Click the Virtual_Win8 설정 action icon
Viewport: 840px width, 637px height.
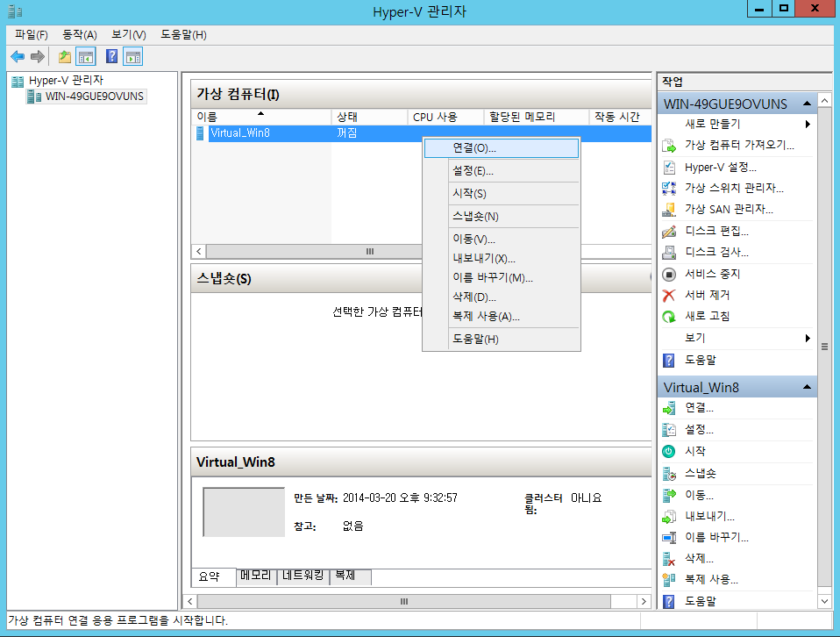tap(669, 430)
